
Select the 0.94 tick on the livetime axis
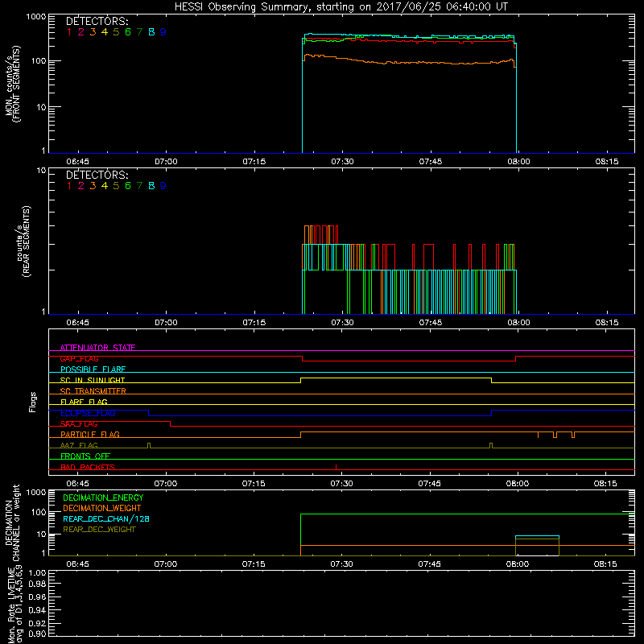37,611
